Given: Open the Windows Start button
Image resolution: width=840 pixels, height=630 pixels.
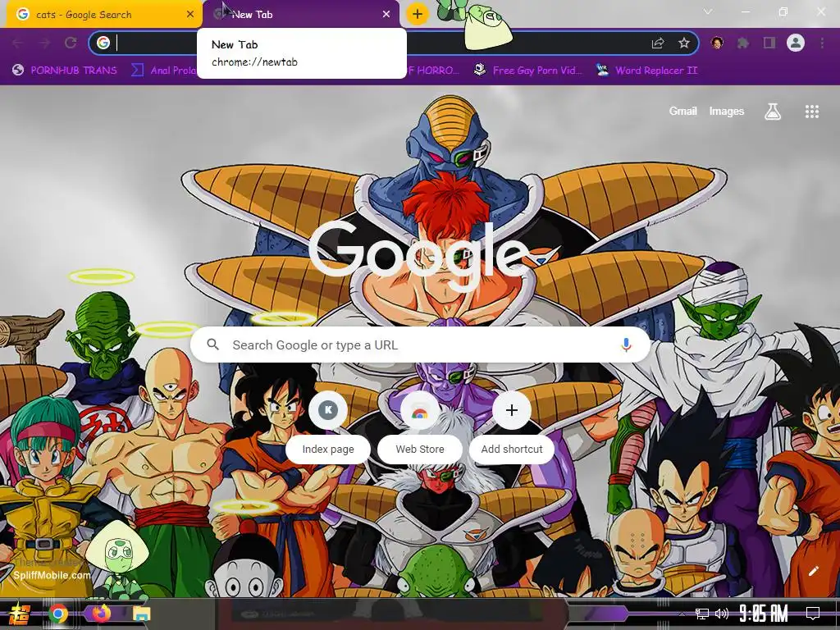Looking at the screenshot, I should pyautogui.click(x=20, y=614).
